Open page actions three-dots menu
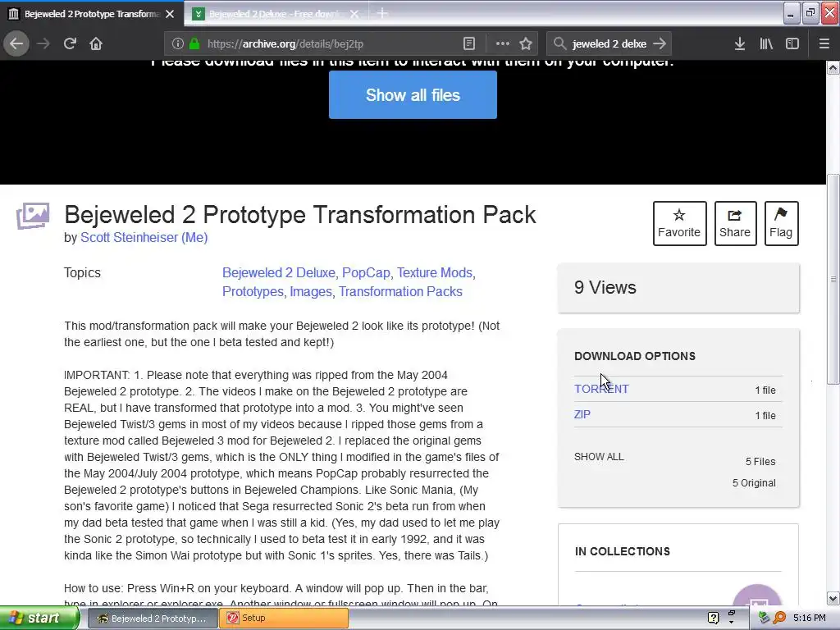This screenshot has height=630, width=840. pyautogui.click(x=502, y=43)
